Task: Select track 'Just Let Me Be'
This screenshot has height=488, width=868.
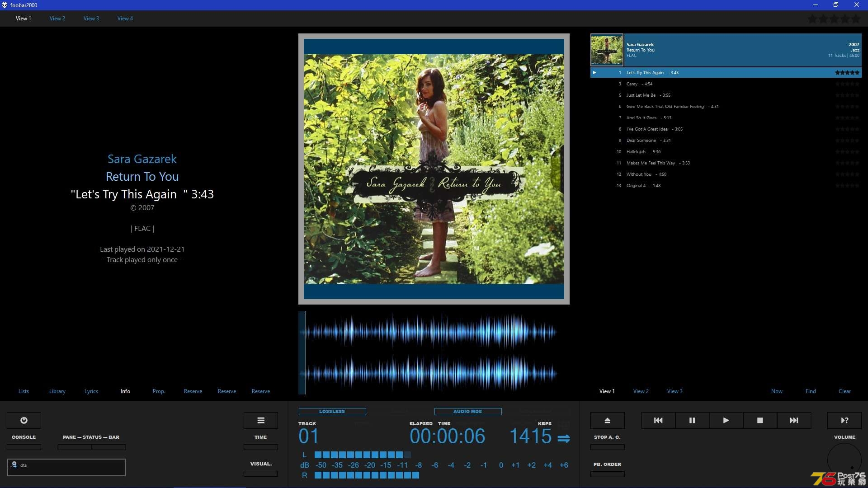Action: click(x=726, y=95)
